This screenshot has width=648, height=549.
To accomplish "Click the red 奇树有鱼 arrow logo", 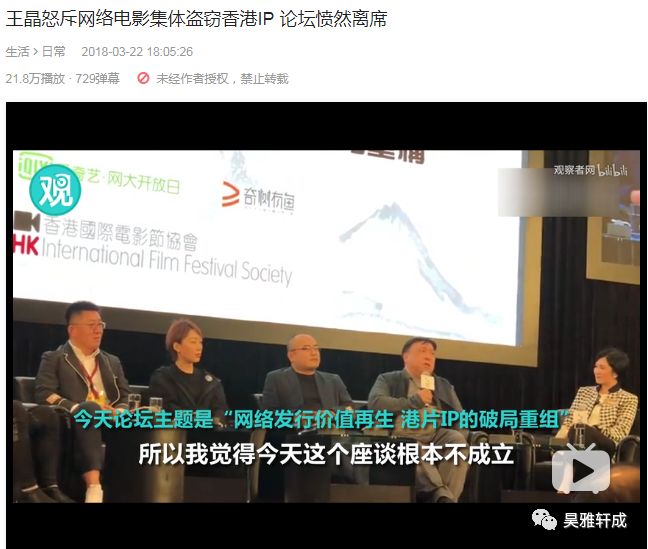I will tap(230, 193).
